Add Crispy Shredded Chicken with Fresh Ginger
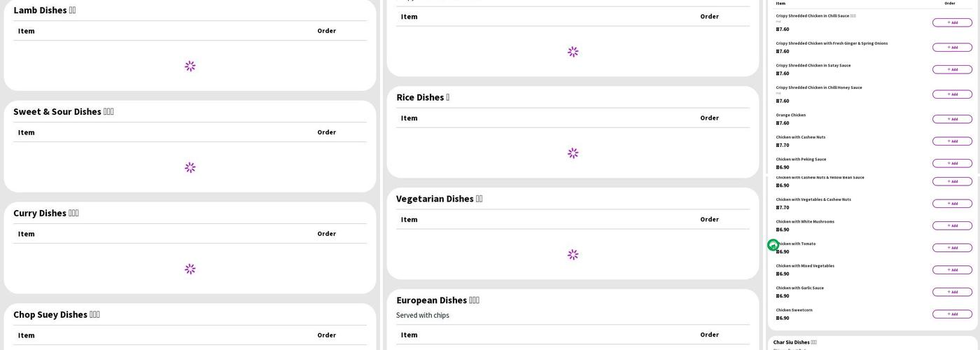 (952, 48)
